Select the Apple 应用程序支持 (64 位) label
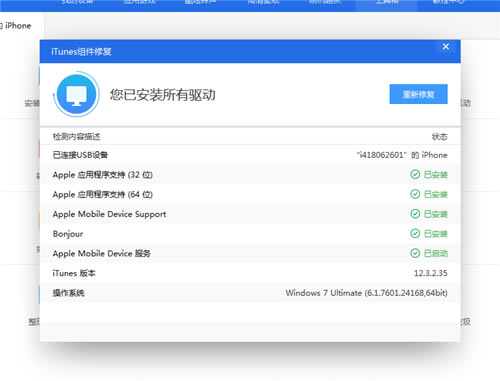 (x=103, y=194)
